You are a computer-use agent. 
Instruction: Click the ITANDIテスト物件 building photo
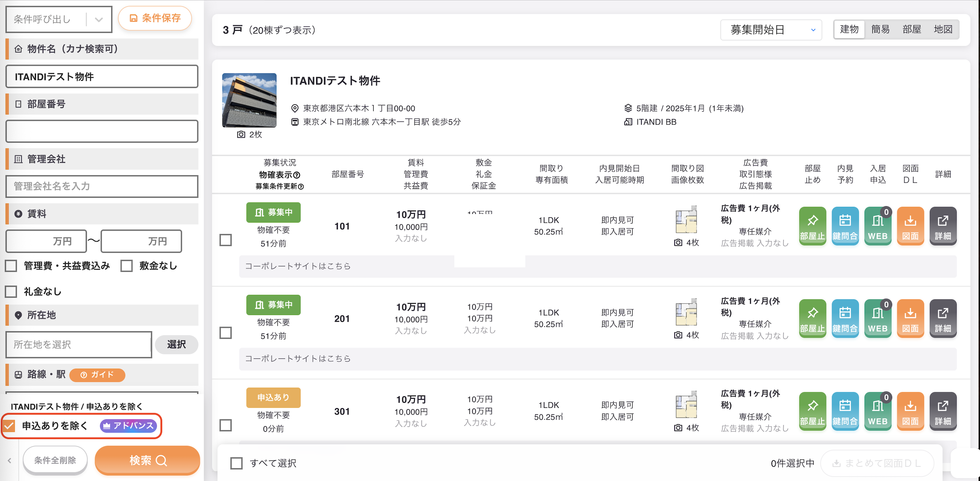[x=249, y=100]
